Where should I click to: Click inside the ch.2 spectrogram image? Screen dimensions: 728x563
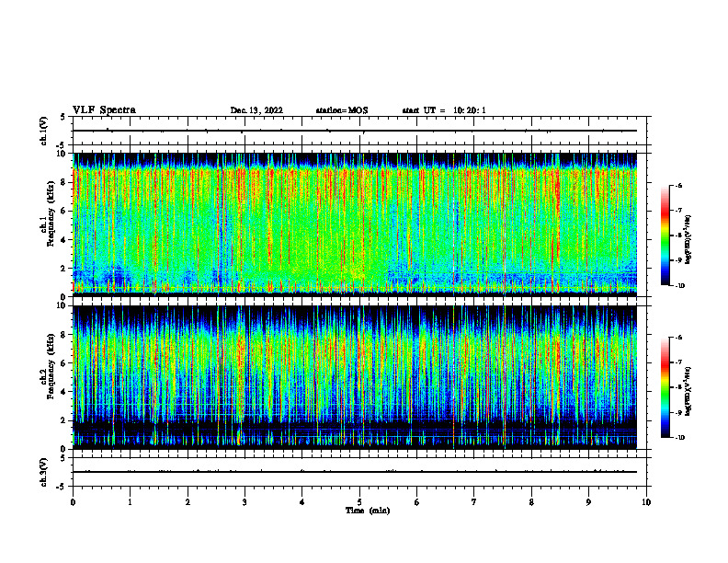tap(355, 377)
